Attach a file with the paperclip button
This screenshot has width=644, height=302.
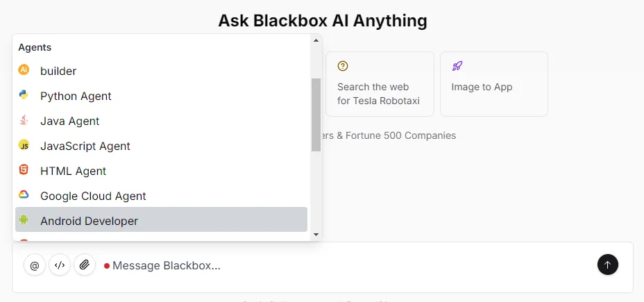coord(85,265)
